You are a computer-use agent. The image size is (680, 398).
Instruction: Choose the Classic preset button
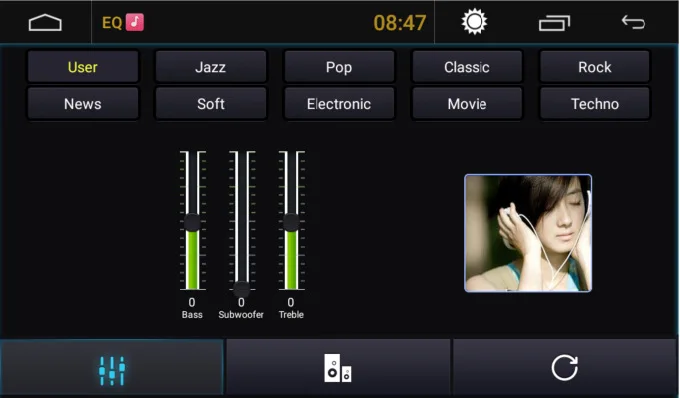click(x=467, y=67)
